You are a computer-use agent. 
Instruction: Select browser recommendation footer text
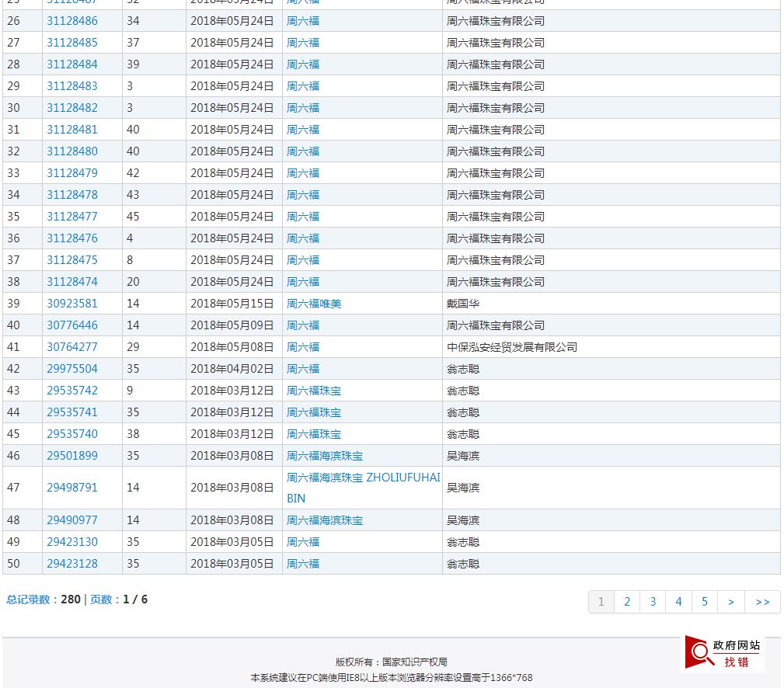pos(392,677)
